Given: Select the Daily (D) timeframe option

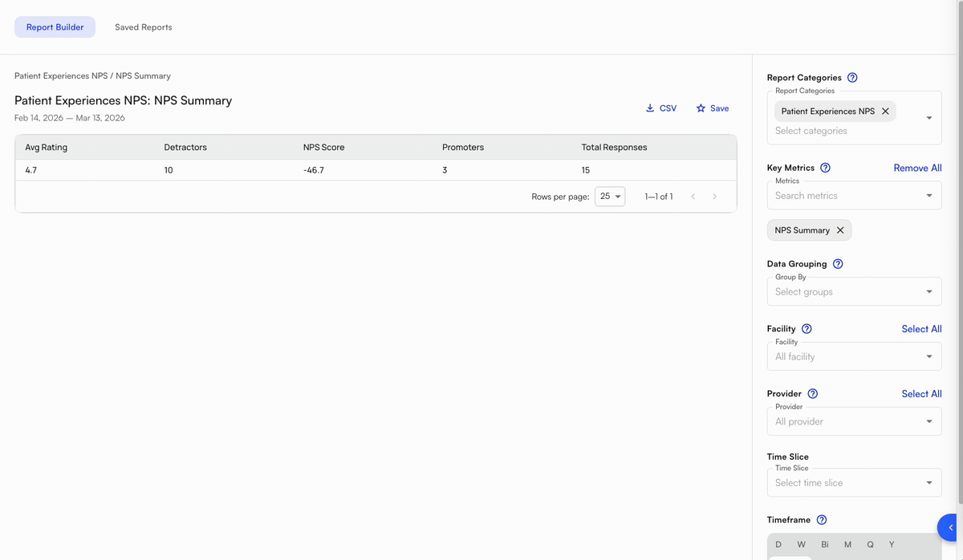Looking at the screenshot, I should pyautogui.click(x=778, y=544).
